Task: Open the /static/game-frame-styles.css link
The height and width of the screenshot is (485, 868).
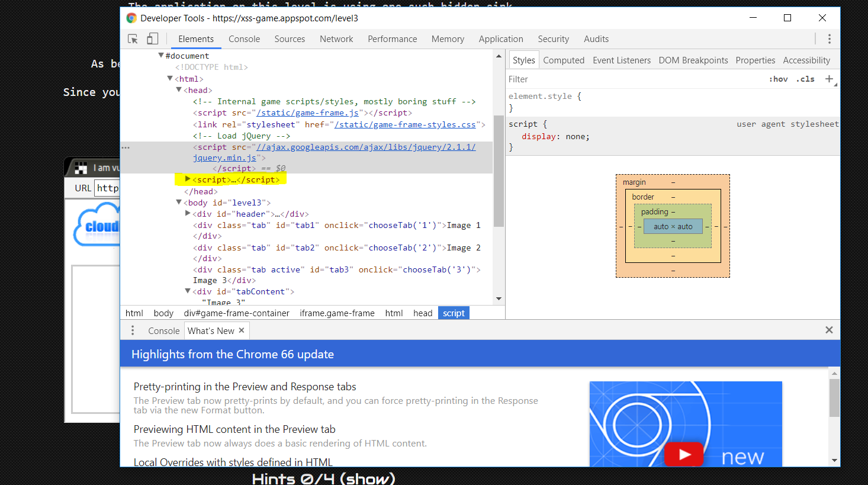Action: [405, 124]
